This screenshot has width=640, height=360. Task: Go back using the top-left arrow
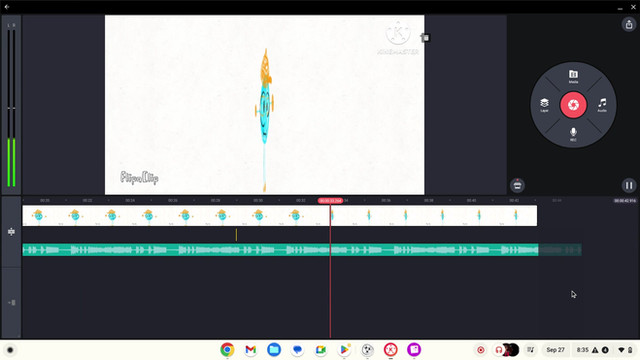pyautogui.click(x=7, y=7)
